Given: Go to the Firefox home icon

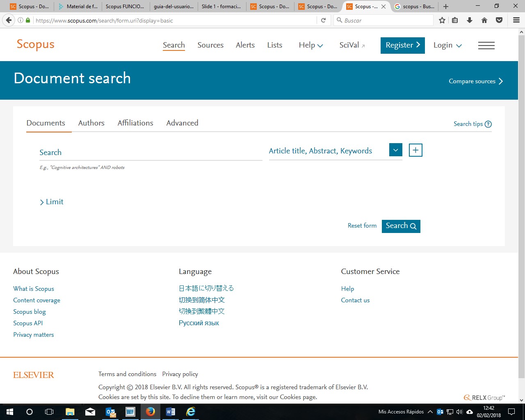Looking at the screenshot, I should click(x=484, y=20).
